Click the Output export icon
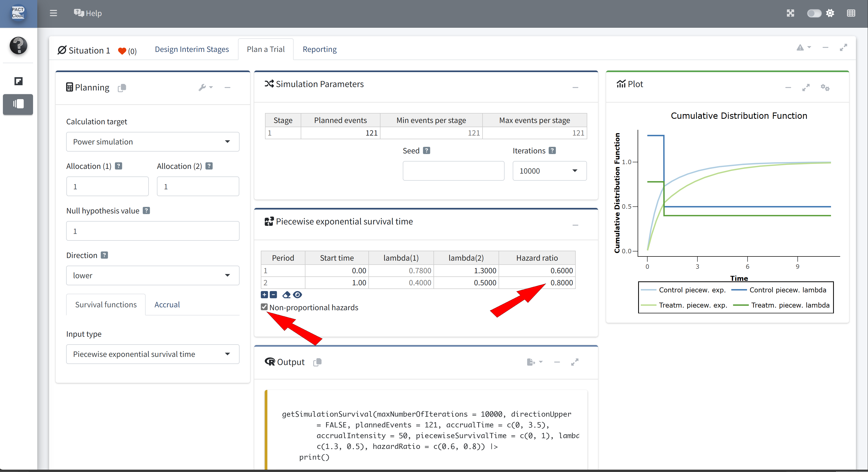This screenshot has width=868, height=472. [531, 362]
